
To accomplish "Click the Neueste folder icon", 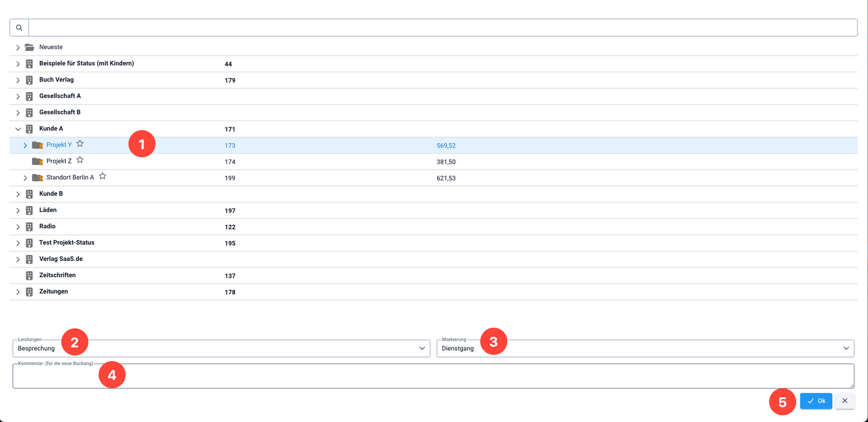I will (30, 47).
